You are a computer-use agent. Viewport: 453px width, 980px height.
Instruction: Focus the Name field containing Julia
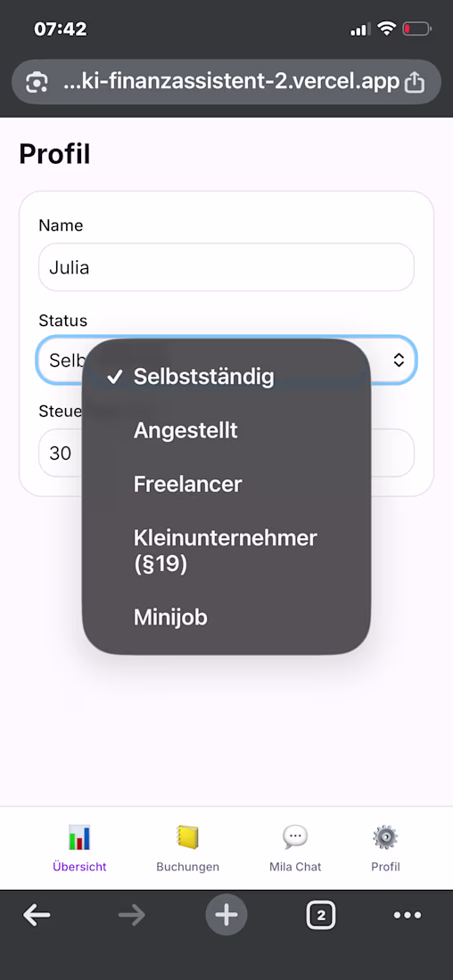click(x=226, y=267)
